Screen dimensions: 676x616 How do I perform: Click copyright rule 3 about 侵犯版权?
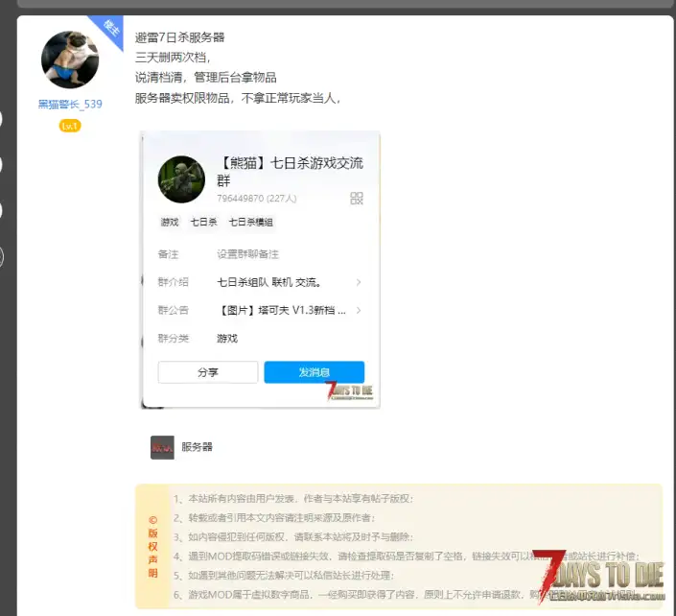tap(293, 537)
